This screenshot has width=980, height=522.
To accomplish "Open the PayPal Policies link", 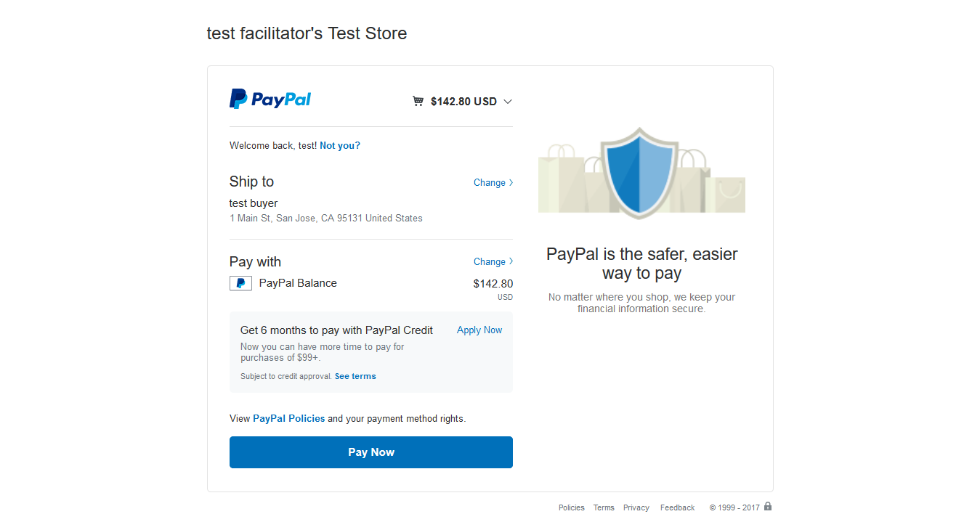I will click(x=289, y=418).
